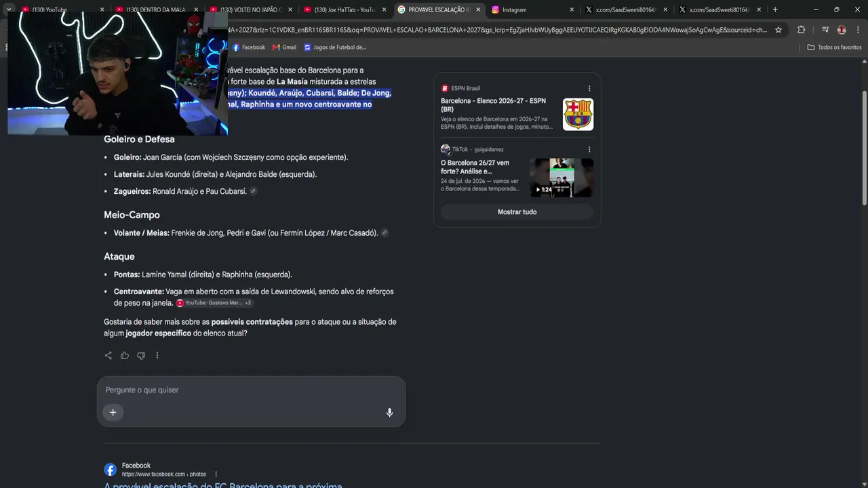Share the AI answer

click(108, 355)
